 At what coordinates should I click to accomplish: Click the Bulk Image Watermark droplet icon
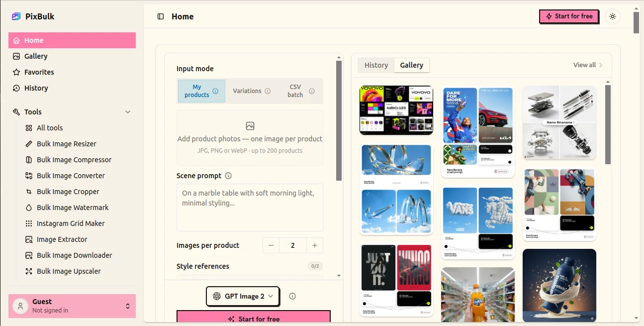pyautogui.click(x=29, y=208)
